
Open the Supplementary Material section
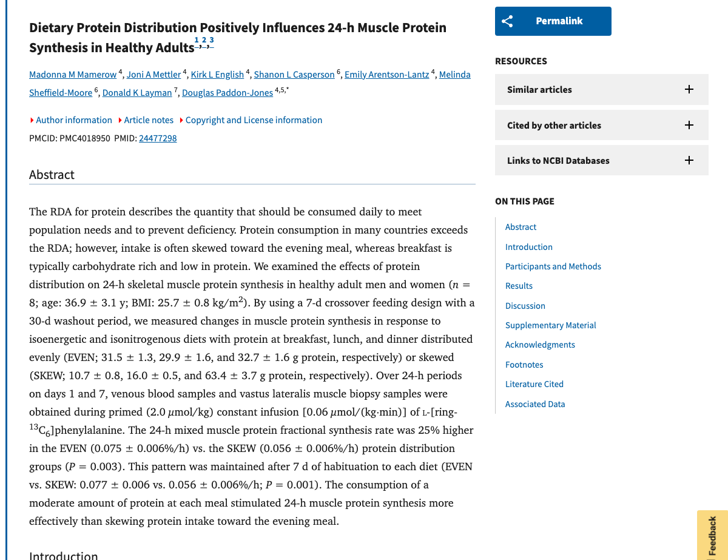pos(550,325)
